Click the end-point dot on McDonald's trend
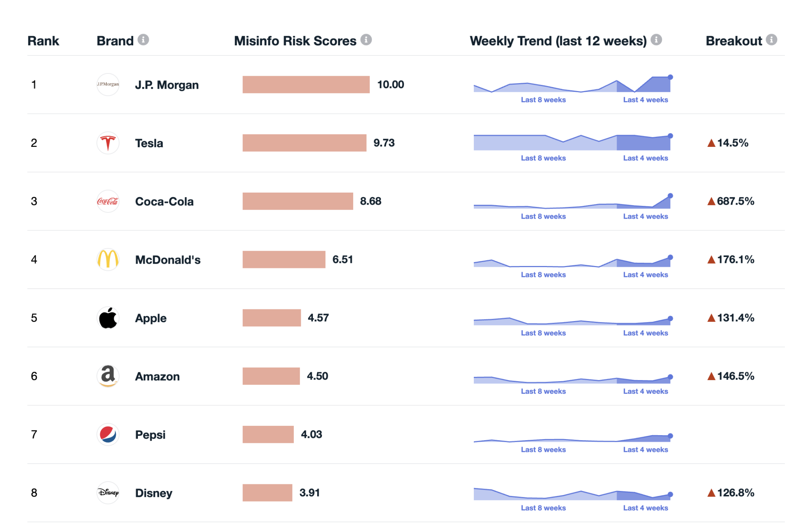 pyautogui.click(x=670, y=257)
